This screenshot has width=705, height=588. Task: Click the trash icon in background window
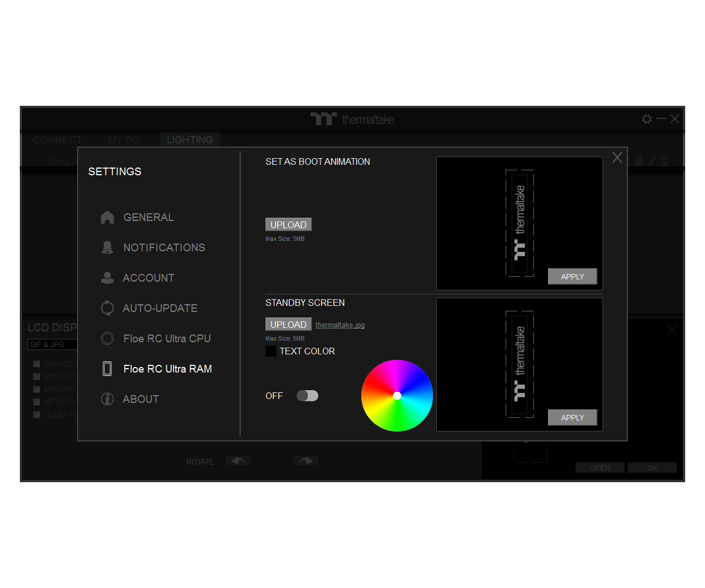click(x=664, y=161)
